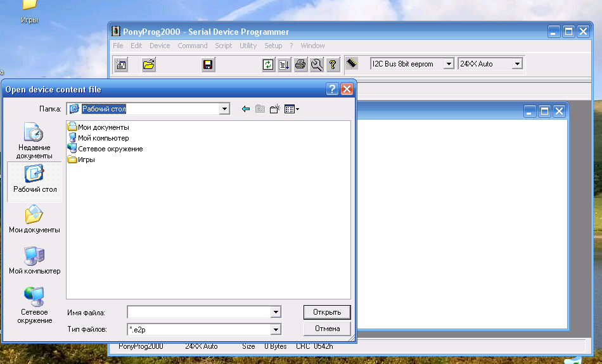The height and width of the screenshot is (364, 602).
Task: Click into the Имя файла text field
Action: click(199, 312)
